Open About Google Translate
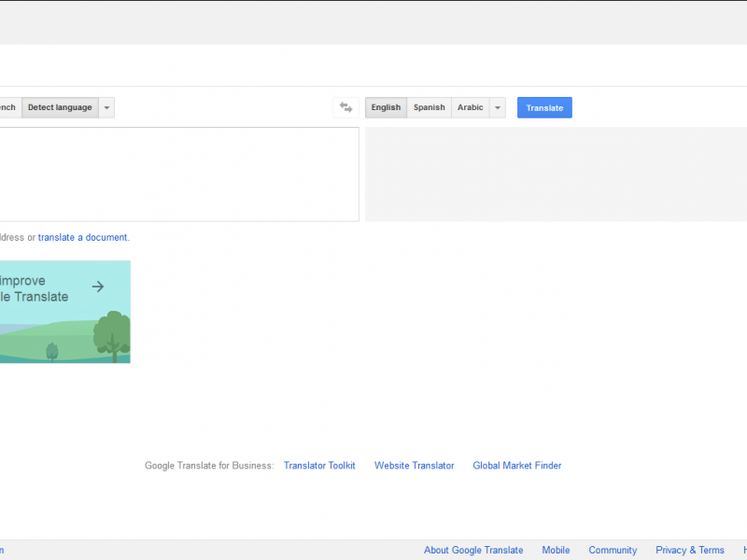 (473, 550)
